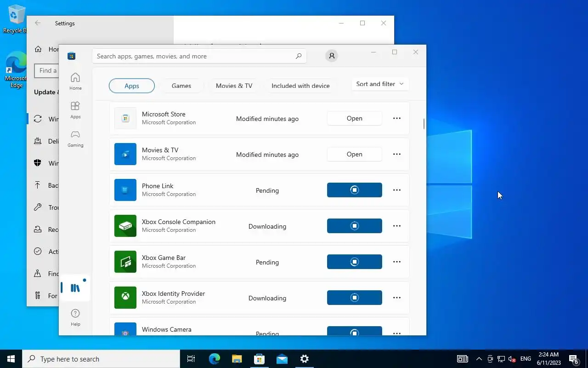588x368 pixels.
Task: Open the Microsoft Store Home section
Action: (75, 81)
